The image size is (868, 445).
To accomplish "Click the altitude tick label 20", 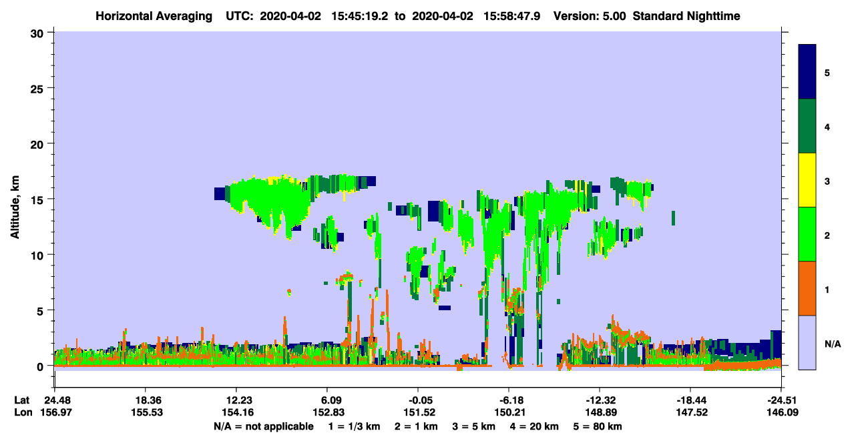I will pos(39,143).
